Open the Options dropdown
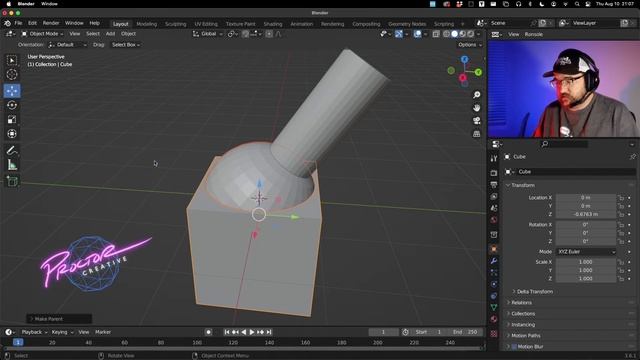Viewport: 640px width, 360px height. tap(470, 45)
